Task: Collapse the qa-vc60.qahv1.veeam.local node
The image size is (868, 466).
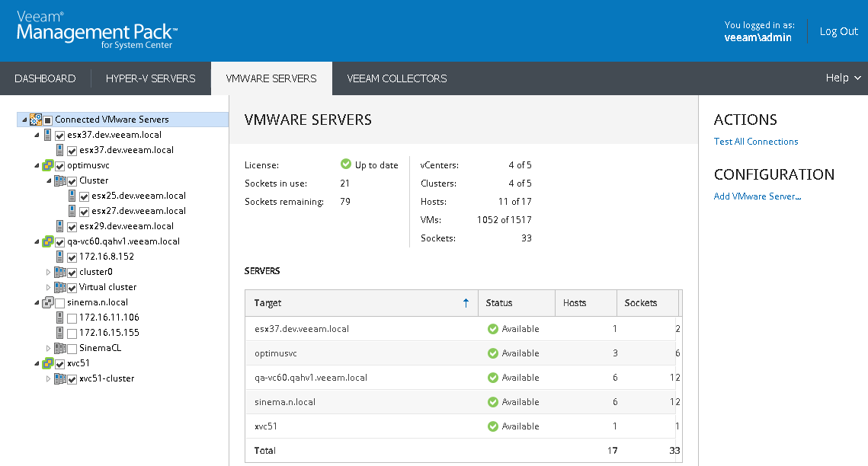Action: pos(37,241)
